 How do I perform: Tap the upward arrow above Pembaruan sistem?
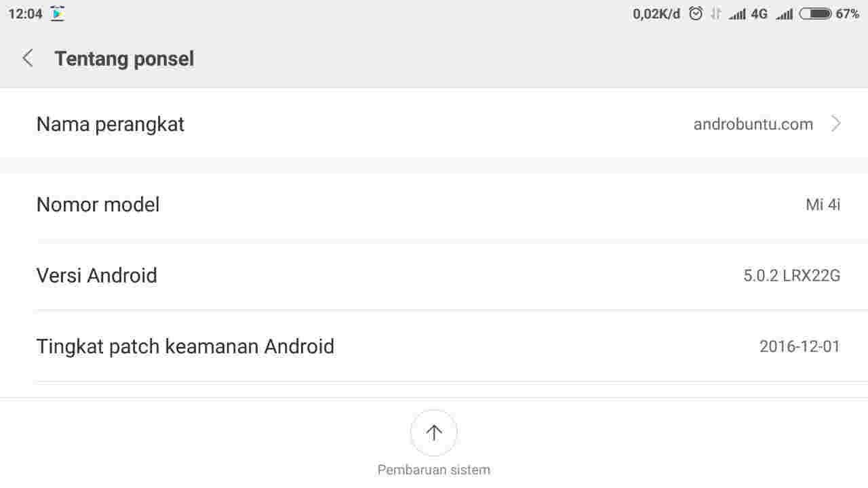tap(433, 432)
